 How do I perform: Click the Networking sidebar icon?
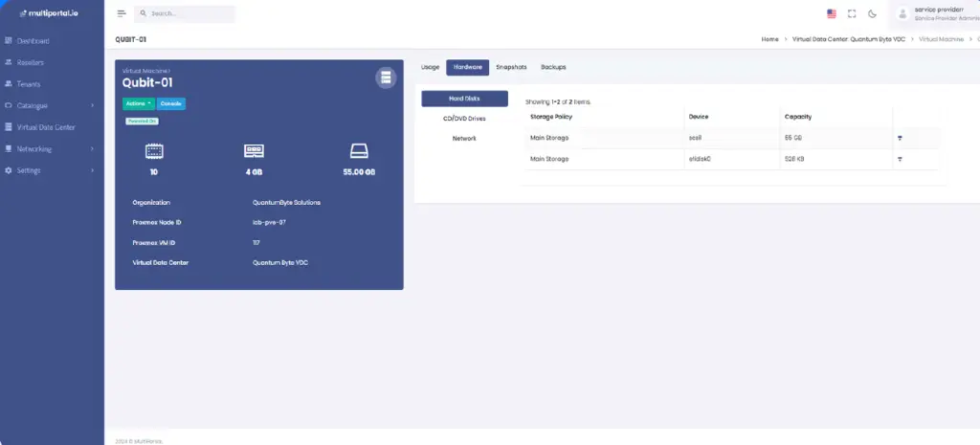[x=9, y=148]
